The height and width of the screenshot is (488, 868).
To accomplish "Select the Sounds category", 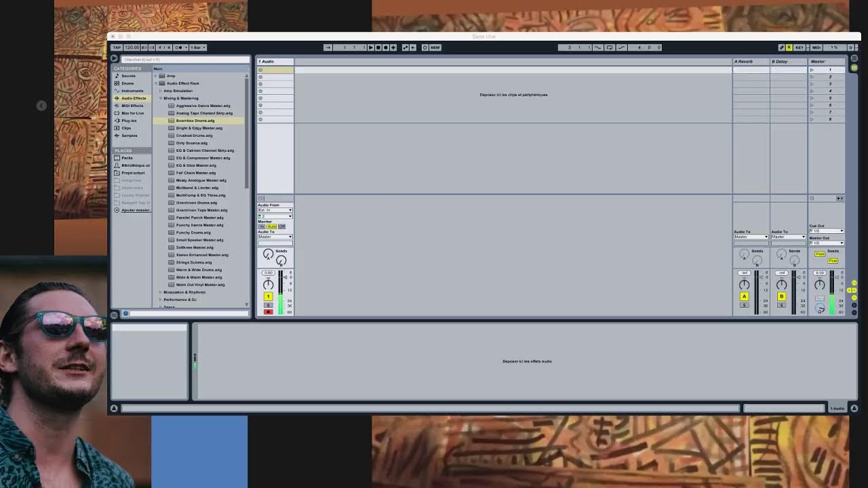I will 128,76.
